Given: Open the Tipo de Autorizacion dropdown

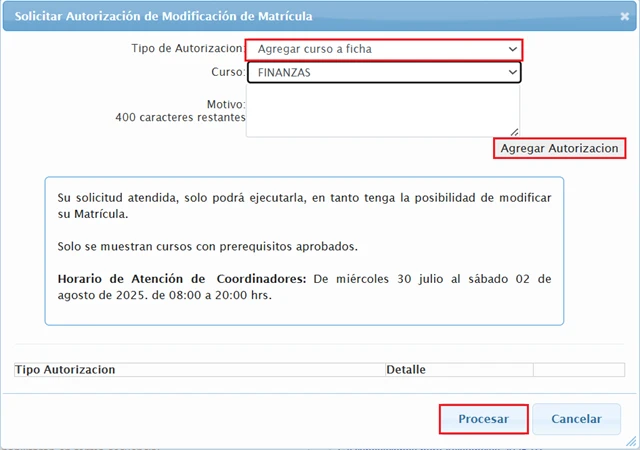Looking at the screenshot, I should 384,49.
